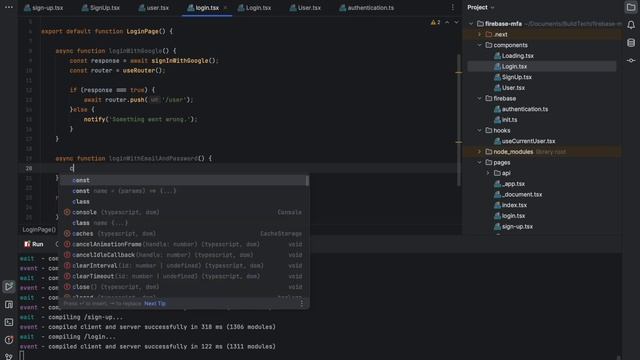
Task: Switch to sign-up.tsx editor tab
Action: [43, 8]
